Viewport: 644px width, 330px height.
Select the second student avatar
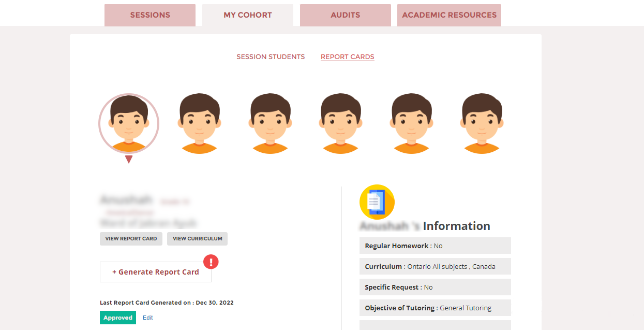pos(199,123)
